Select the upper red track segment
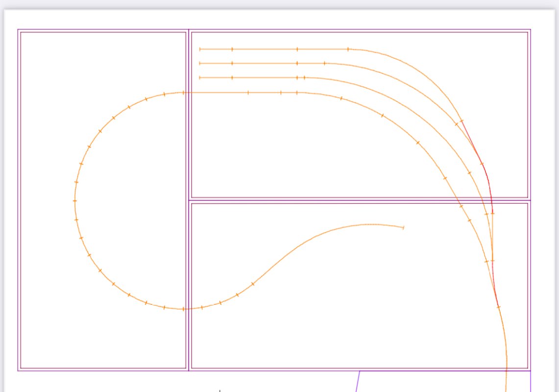 (474, 147)
